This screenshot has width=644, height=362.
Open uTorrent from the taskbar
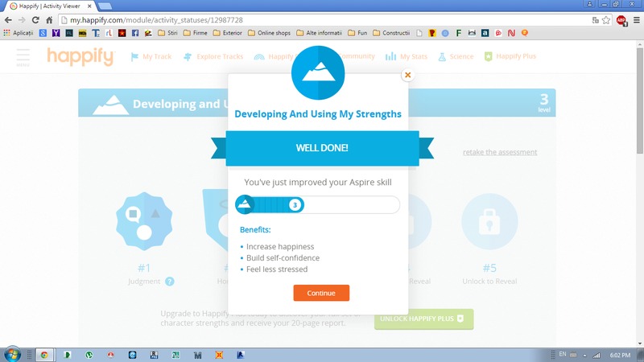89,355
